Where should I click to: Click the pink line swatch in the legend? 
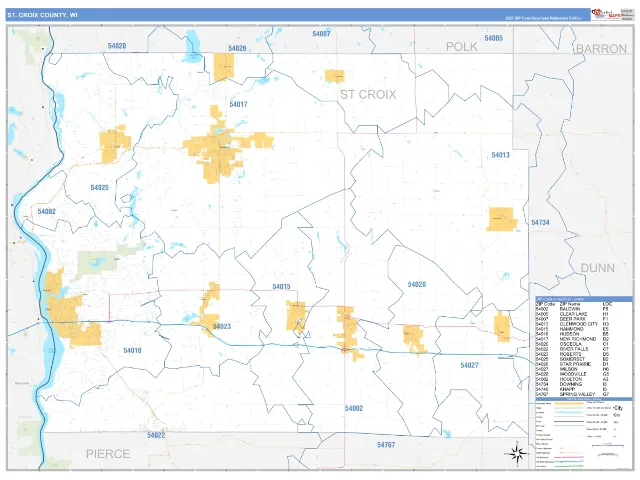point(569,458)
